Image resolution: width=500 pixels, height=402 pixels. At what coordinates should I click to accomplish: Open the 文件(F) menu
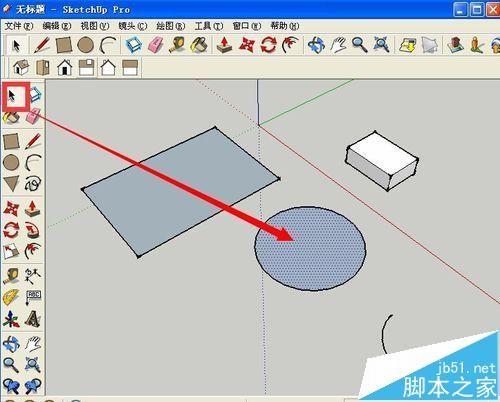click(19, 26)
